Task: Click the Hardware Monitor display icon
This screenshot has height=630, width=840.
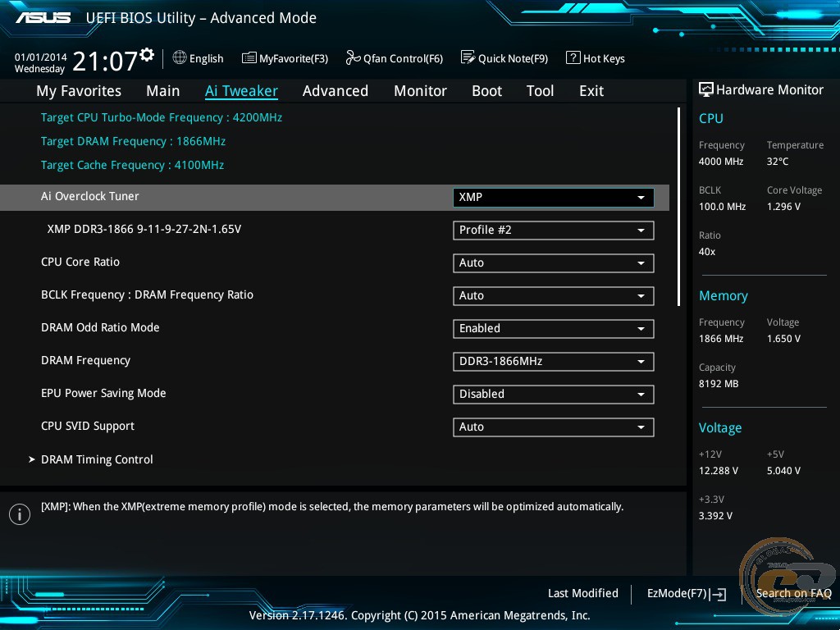Action: click(x=705, y=89)
